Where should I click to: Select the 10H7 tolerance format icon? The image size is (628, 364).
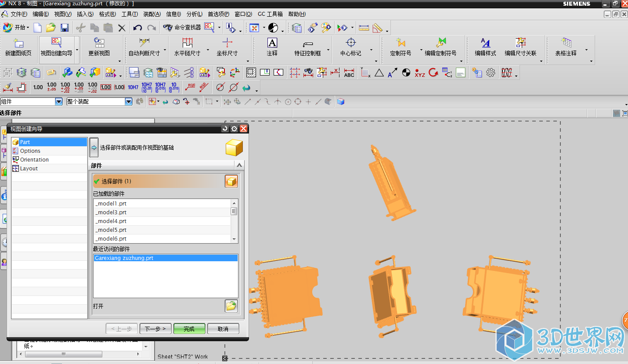tap(133, 87)
